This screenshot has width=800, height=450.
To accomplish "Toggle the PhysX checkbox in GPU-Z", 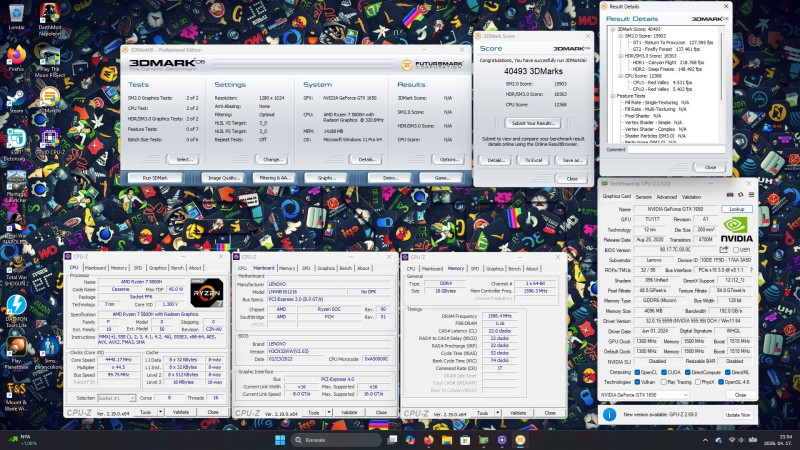I will click(697, 382).
